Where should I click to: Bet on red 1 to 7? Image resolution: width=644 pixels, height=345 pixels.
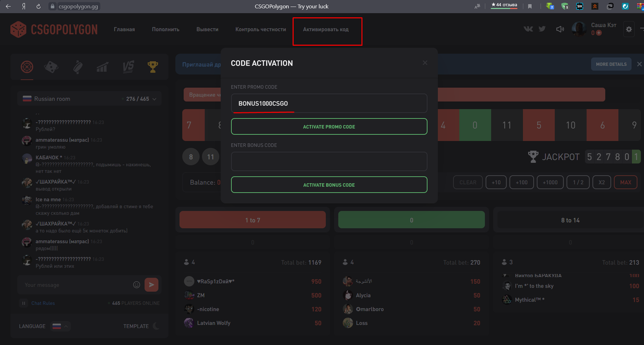pyautogui.click(x=252, y=220)
